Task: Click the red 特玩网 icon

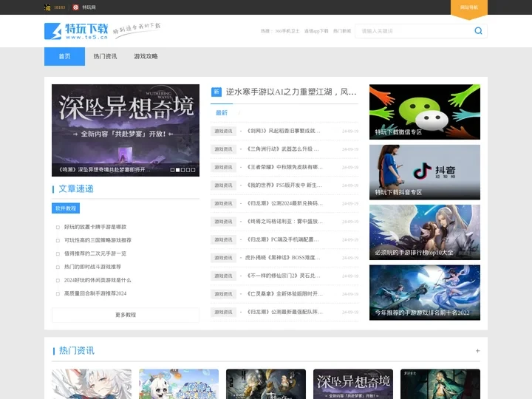Action: click(75, 7)
